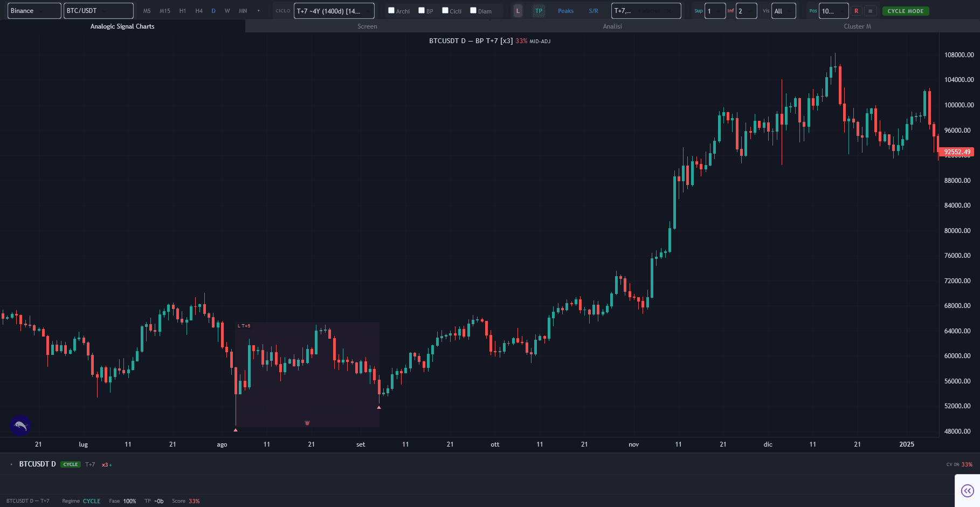Viewport: 980px width, 507px height.
Task: Open the Binance exchange dropdown
Action: 34,11
